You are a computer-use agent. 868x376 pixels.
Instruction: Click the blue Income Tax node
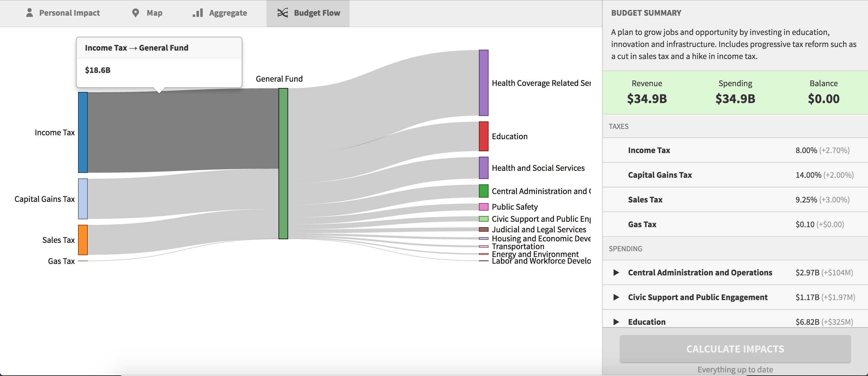[x=83, y=132]
